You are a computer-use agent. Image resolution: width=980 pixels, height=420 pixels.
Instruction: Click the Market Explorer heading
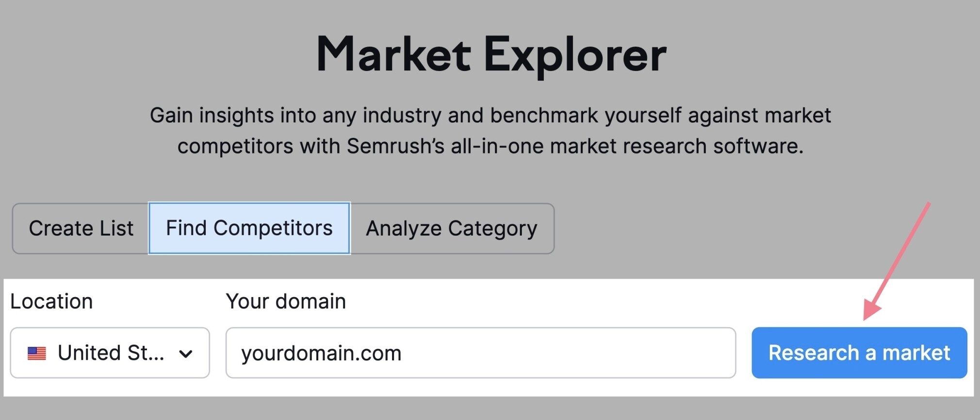coord(491,55)
